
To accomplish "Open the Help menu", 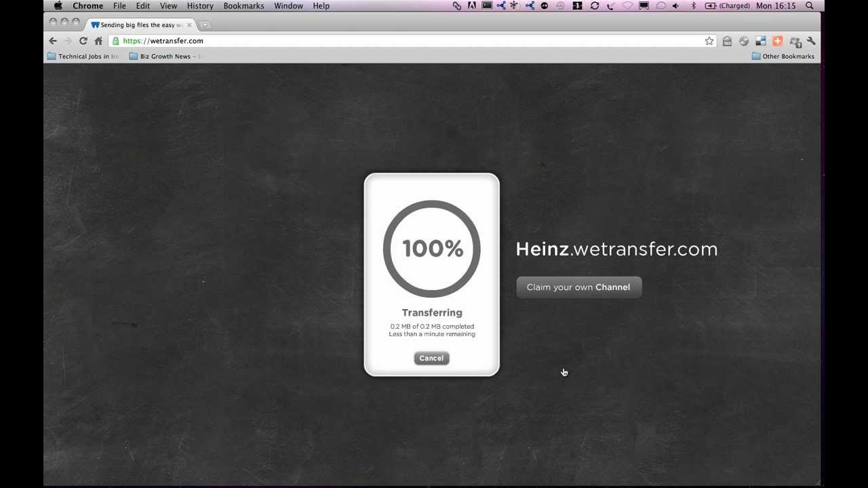I will click(321, 6).
